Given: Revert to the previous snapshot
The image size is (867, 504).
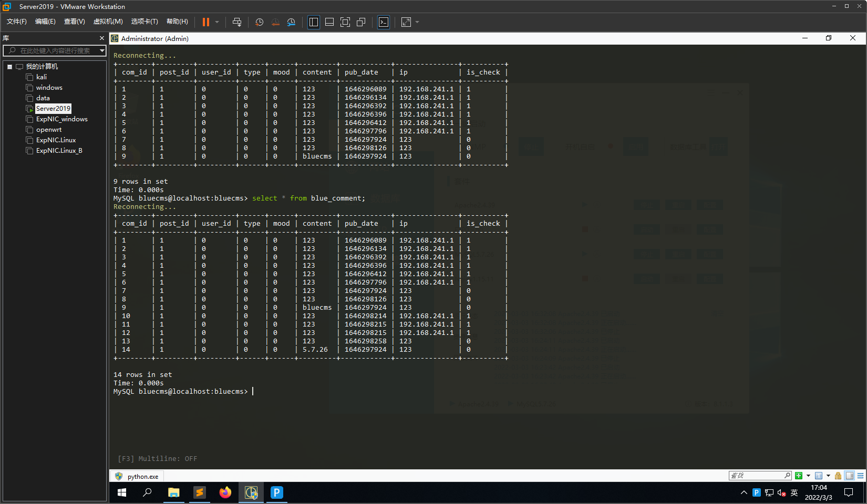Looking at the screenshot, I should pos(275,22).
